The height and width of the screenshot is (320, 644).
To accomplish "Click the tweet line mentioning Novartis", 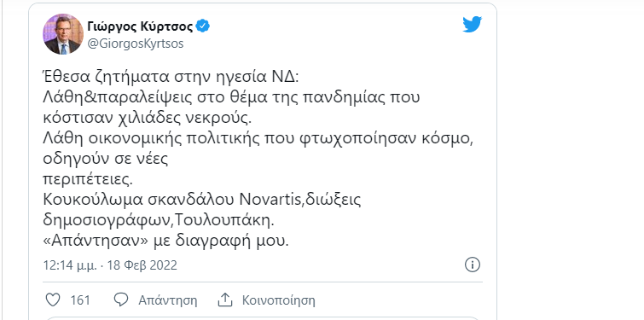I will (202, 201).
